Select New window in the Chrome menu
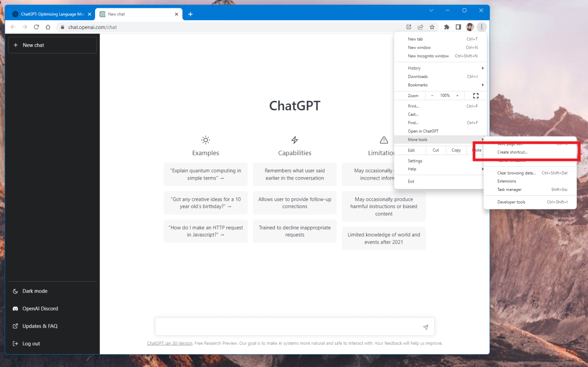 pos(441,48)
